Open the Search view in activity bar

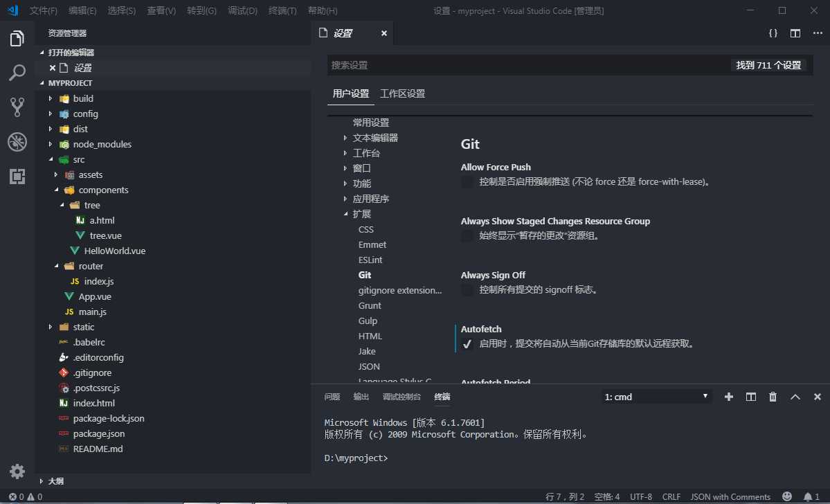(x=17, y=73)
